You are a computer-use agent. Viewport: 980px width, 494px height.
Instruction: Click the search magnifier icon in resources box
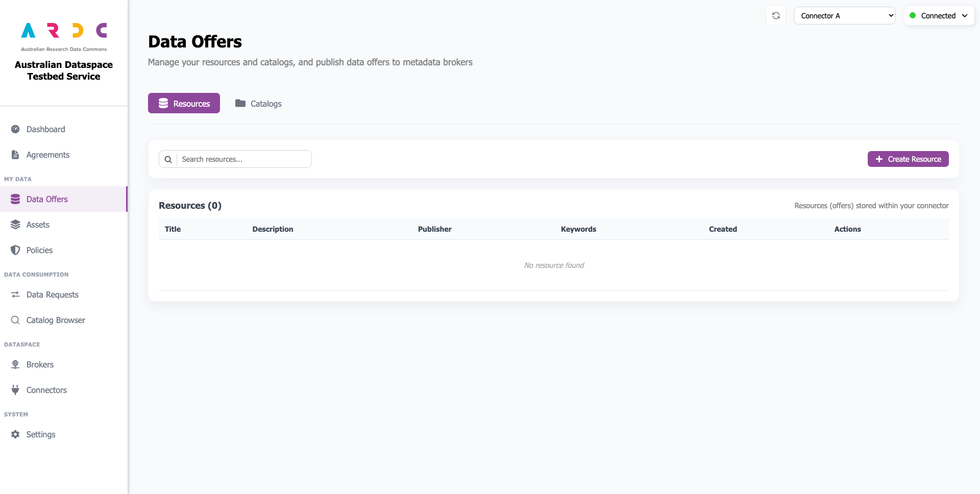coord(168,159)
